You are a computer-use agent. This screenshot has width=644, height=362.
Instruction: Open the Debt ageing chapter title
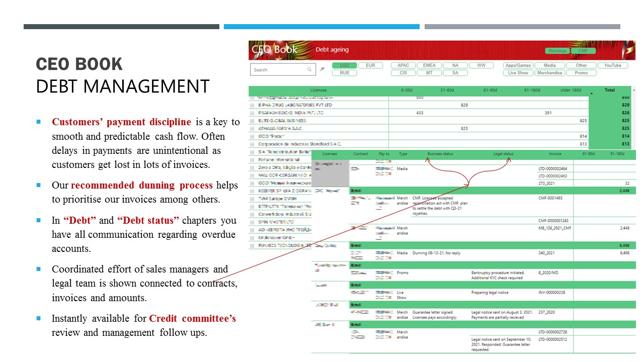332,50
